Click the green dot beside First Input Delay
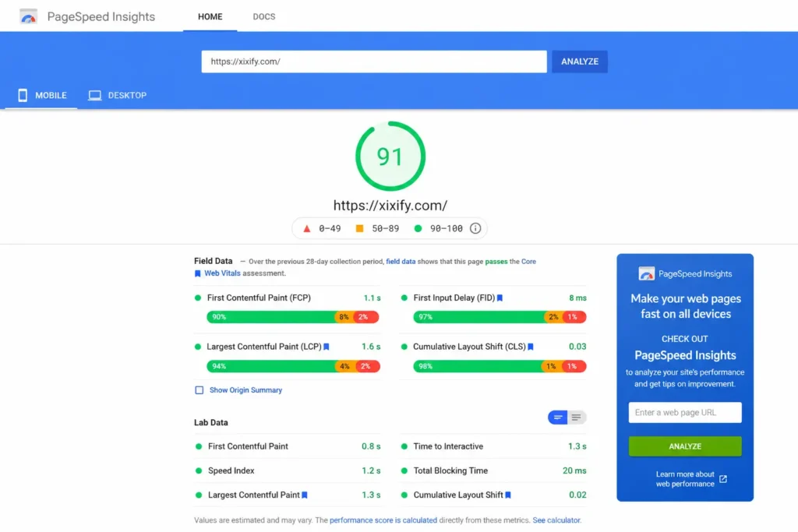 (x=404, y=298)
